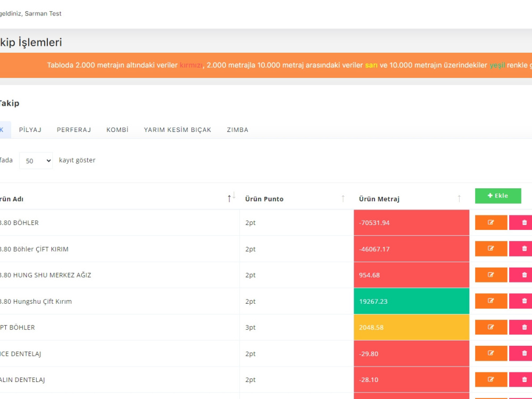Click the 3.80 BÖHLER product name
The height and width of the screenshot is (399, 532).
pyautogui.click(x=19, y=223)
